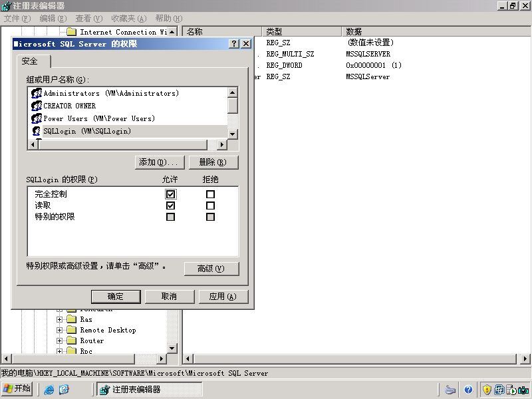This screenshot has height=399, width=532.
Task: Click user list scroll left arrow
Action: point(33,144)
